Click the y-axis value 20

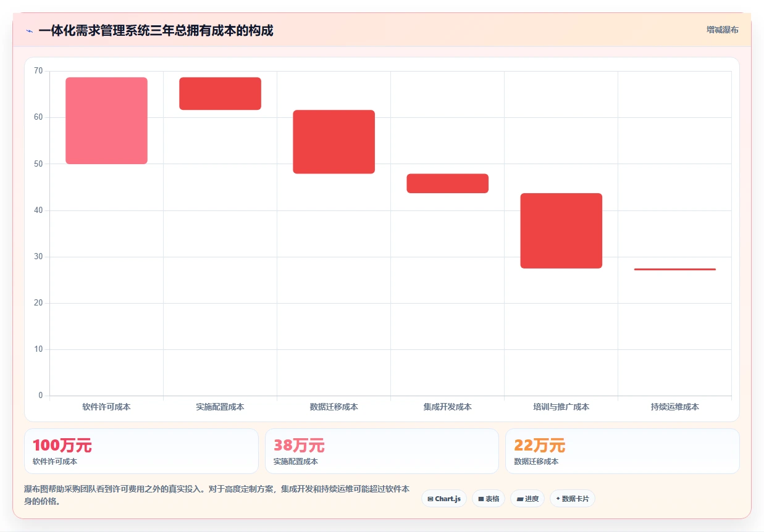(x=38, y=303)
